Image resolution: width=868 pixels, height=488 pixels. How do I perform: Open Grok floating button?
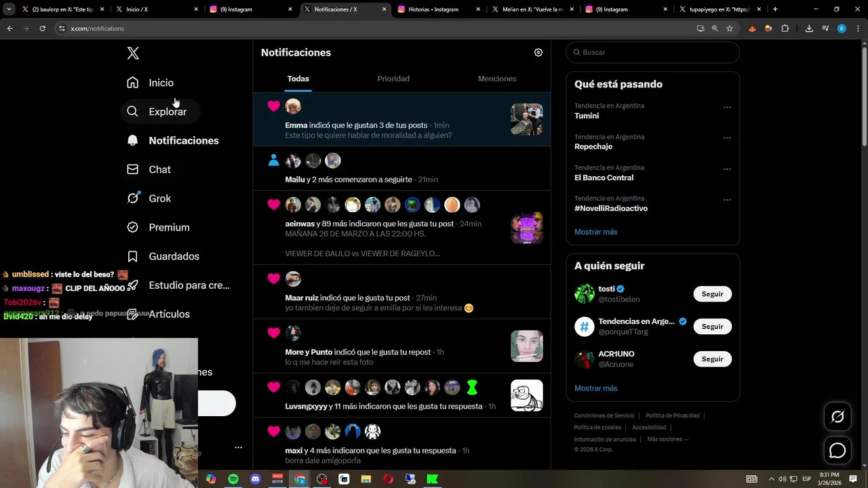click(837, 417)
